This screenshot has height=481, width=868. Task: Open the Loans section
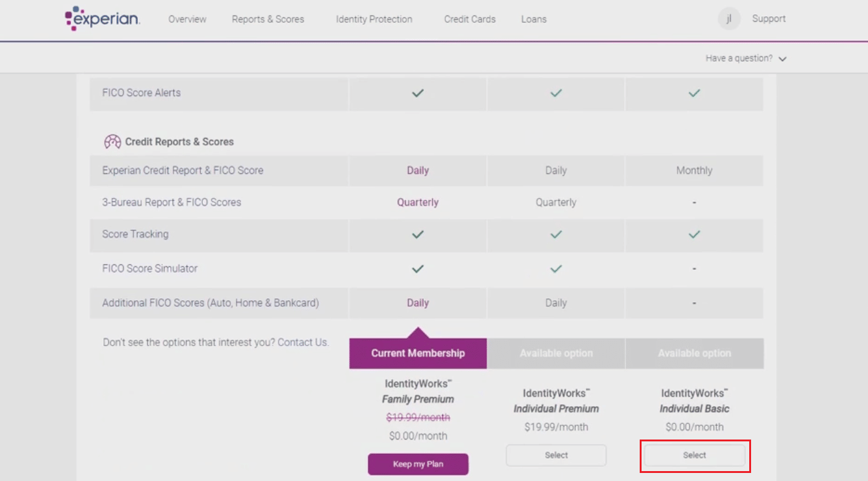533,19
